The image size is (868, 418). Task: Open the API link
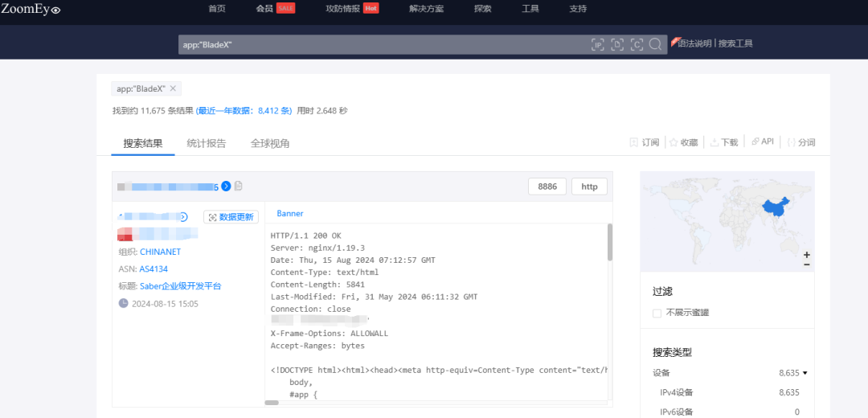[x=762, y=141]
